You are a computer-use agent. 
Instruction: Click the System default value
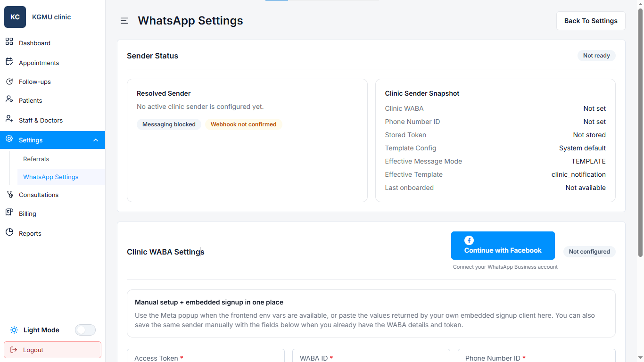582,148
